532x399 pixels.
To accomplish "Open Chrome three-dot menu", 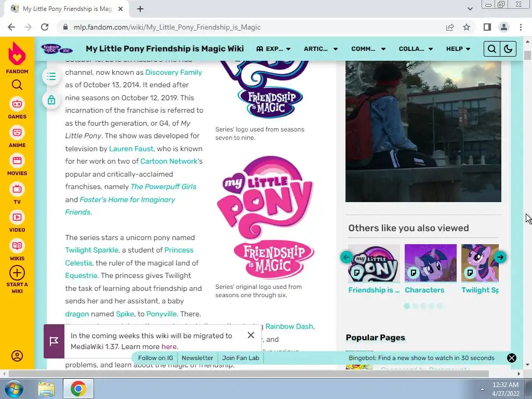I will [x=521, y=27].
